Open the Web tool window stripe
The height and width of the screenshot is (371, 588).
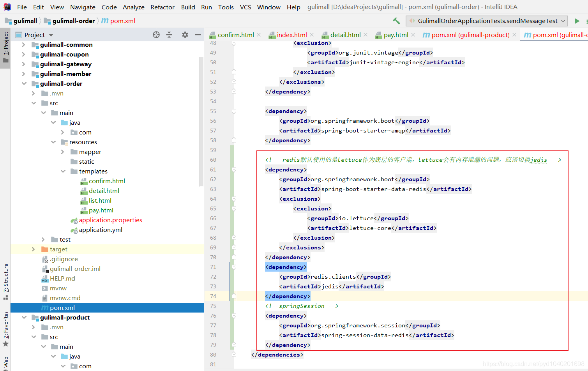pyautogui.click(x=5, y=363)
